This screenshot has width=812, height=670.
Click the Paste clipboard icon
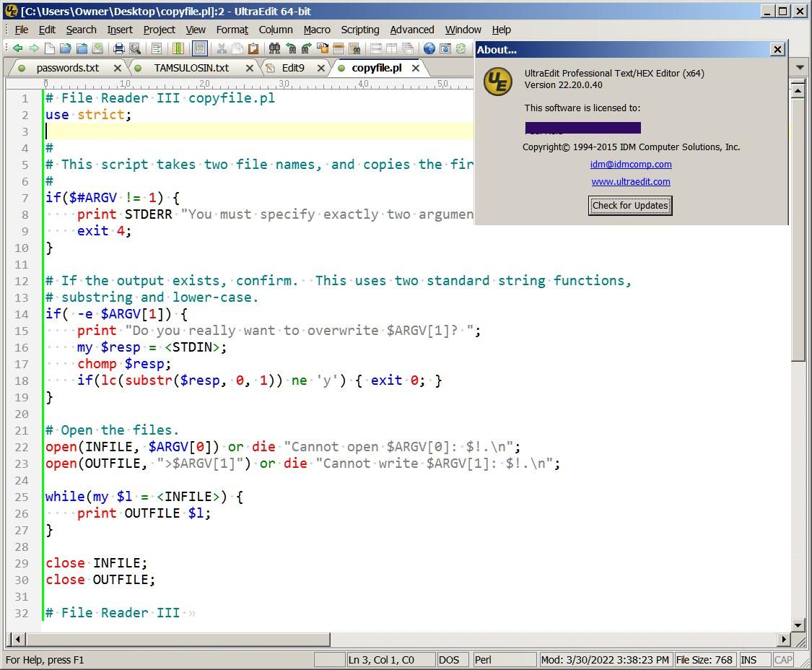pos(253,48)
